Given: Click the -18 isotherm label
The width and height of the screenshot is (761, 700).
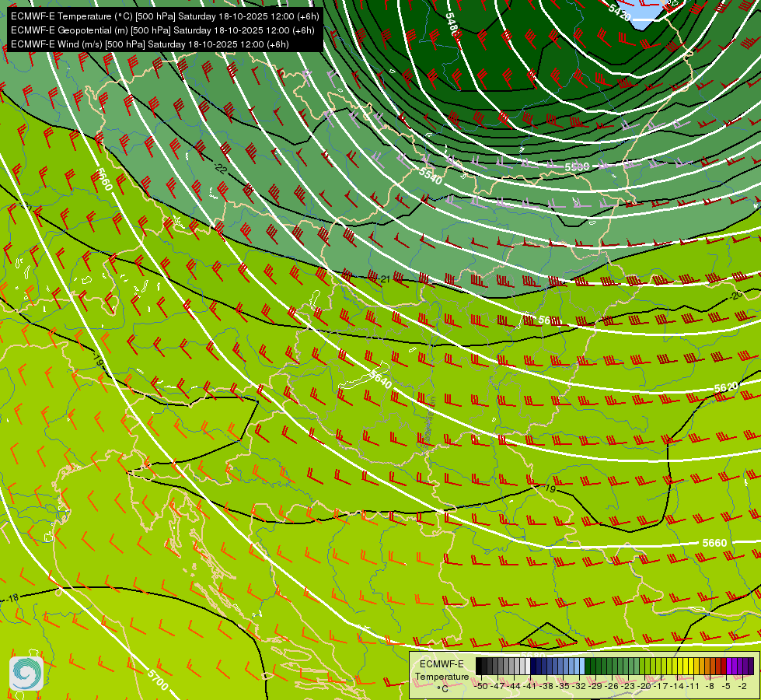Looking at the screenshot, I should [x=12, y=597].
